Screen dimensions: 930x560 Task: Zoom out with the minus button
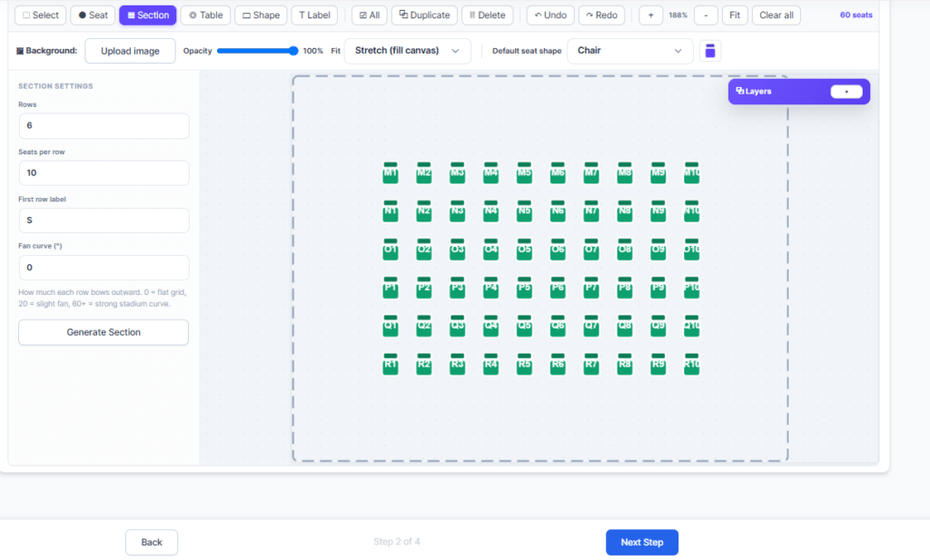[x=706, y=15]
